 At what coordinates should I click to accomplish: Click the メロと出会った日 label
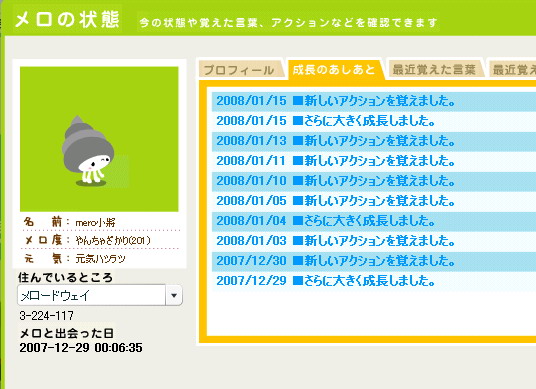66,333
